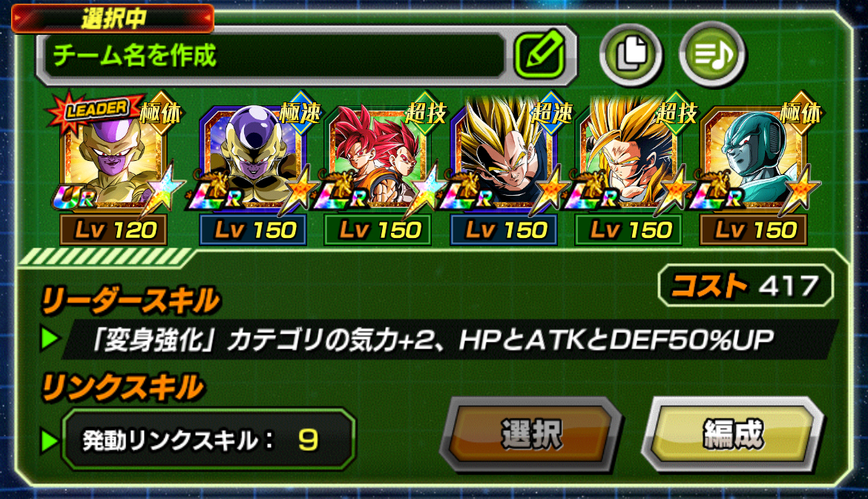This screenshot has height=499, width=868.
Task: Click the 選択中 selected tab label
Action: pos(113,19)
